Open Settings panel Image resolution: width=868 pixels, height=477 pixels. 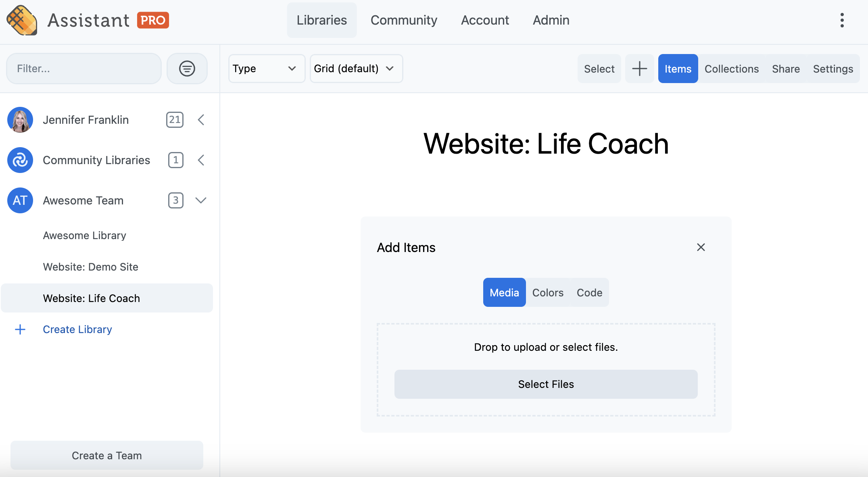coord(833,68)
